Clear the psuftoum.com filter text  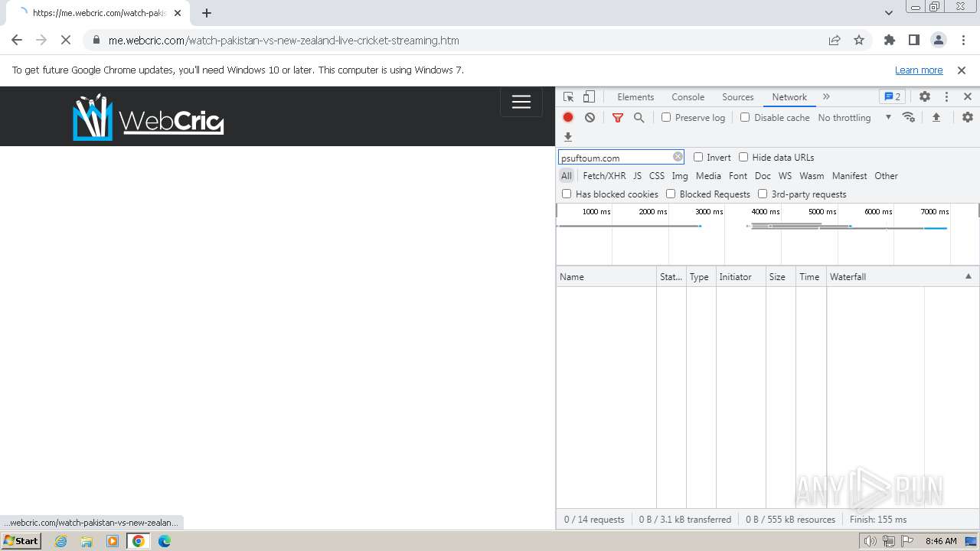678,157
